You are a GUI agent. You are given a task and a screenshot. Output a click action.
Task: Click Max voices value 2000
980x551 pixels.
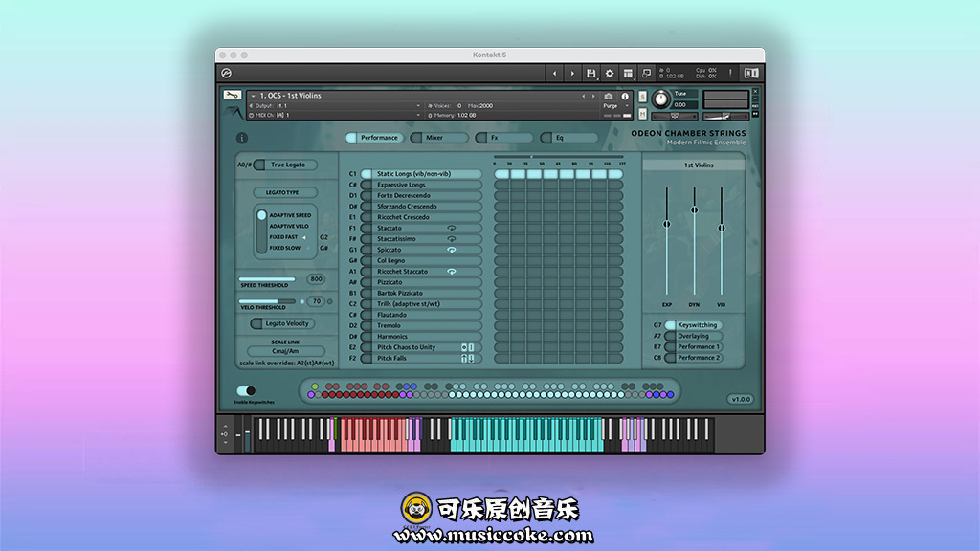pos(485,106)
